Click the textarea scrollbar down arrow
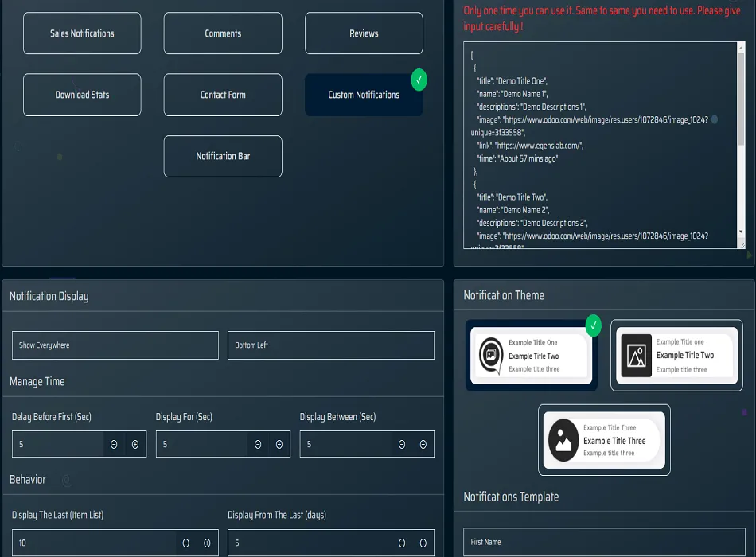The width and height of the screenshot is (756, 557). (741, 232)
